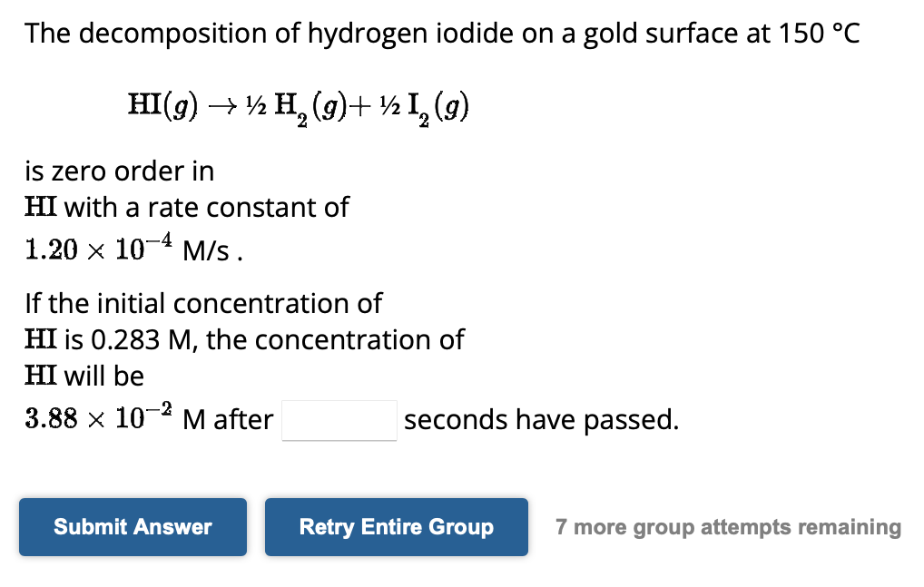Click Submit Answer to grade the response
This screenshot has height=587, width=924.
(133, 526)
